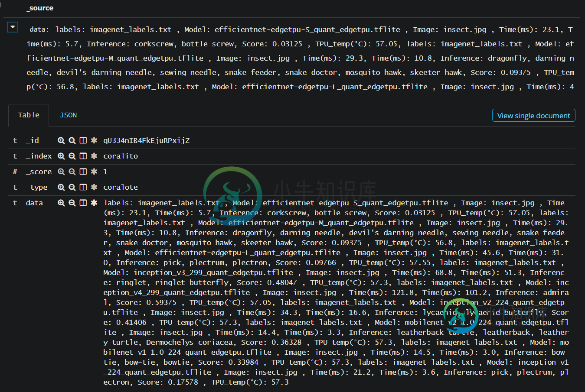Image resolution: width=585 pixels, height=392 pixels.
Task: Filter for value on _type row
Action: pos(61,187)
